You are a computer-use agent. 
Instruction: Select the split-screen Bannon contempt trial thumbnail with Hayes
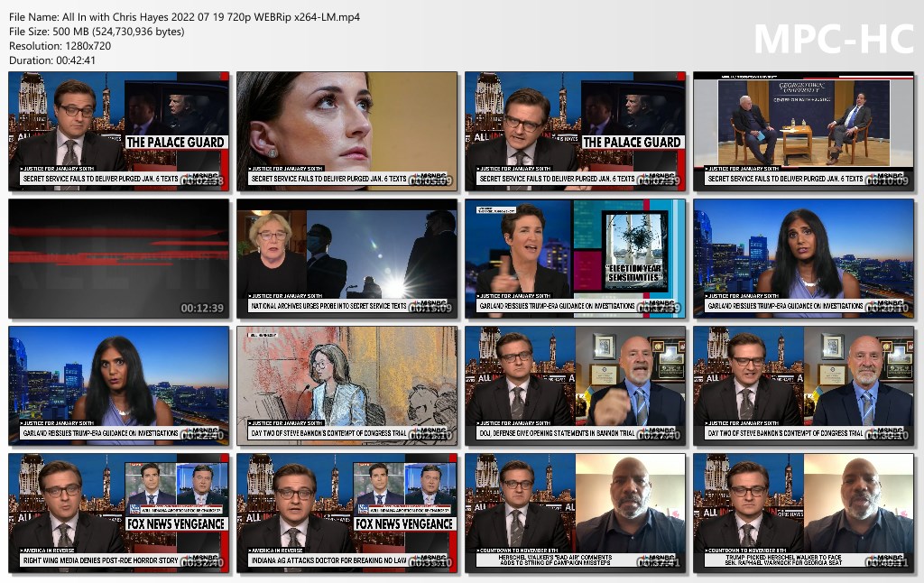tap(804, 386)
